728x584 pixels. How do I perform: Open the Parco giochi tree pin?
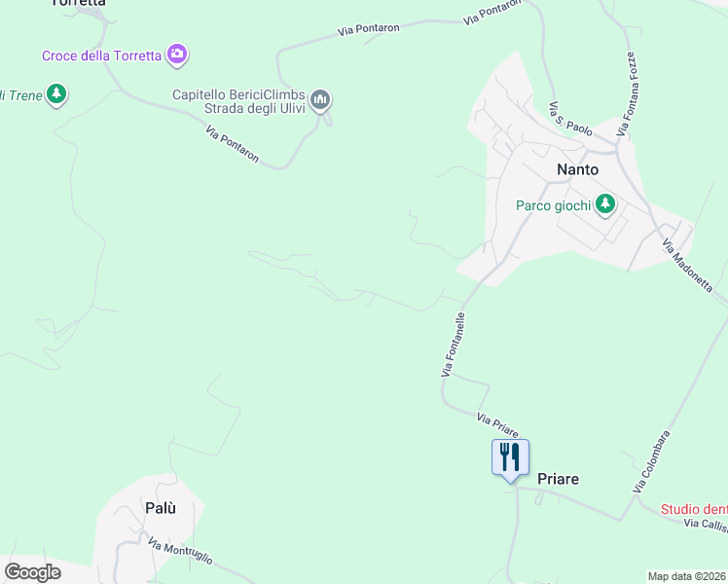click(605, 204)
